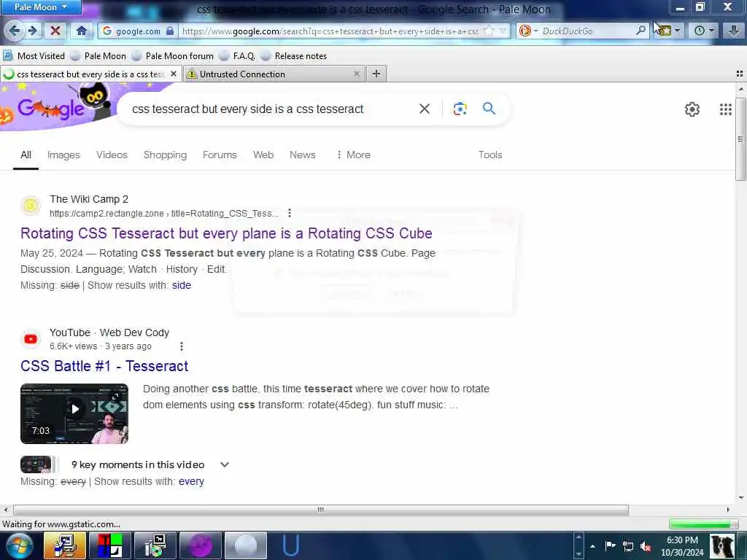Switch to Images results
747x560 pixels.
pyautogui.click(x=64, y=155)
